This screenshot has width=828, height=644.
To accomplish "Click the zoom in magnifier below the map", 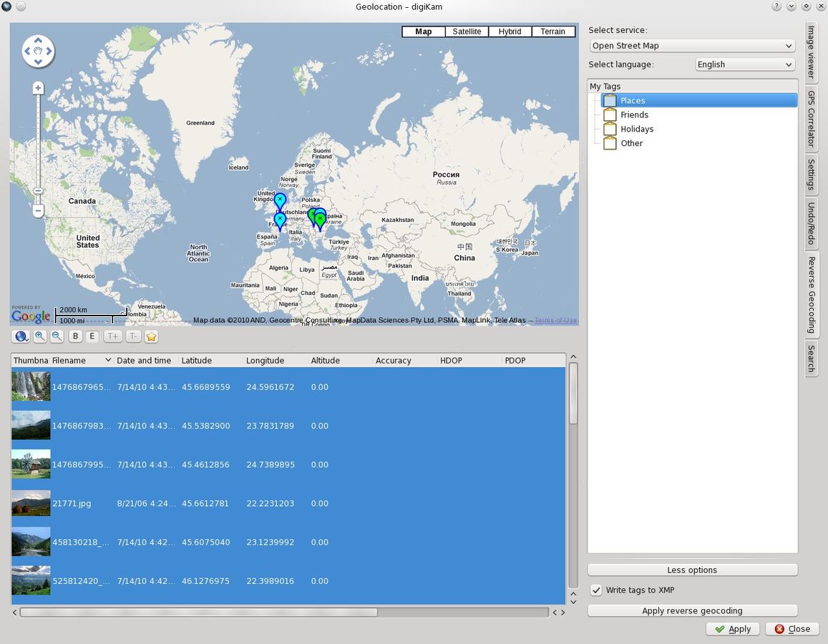I will coord(40,336).
